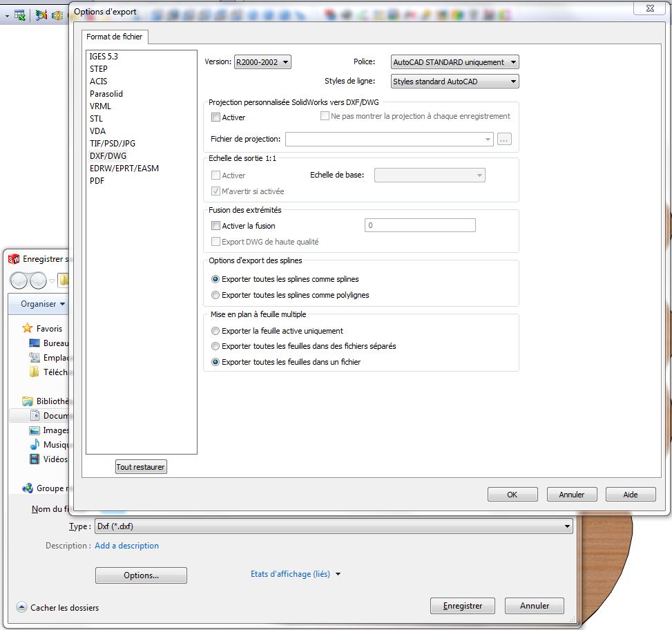Enable Activer under Projection personnalisée
This screenshot has width=672, height=630.
click(215, 117)
